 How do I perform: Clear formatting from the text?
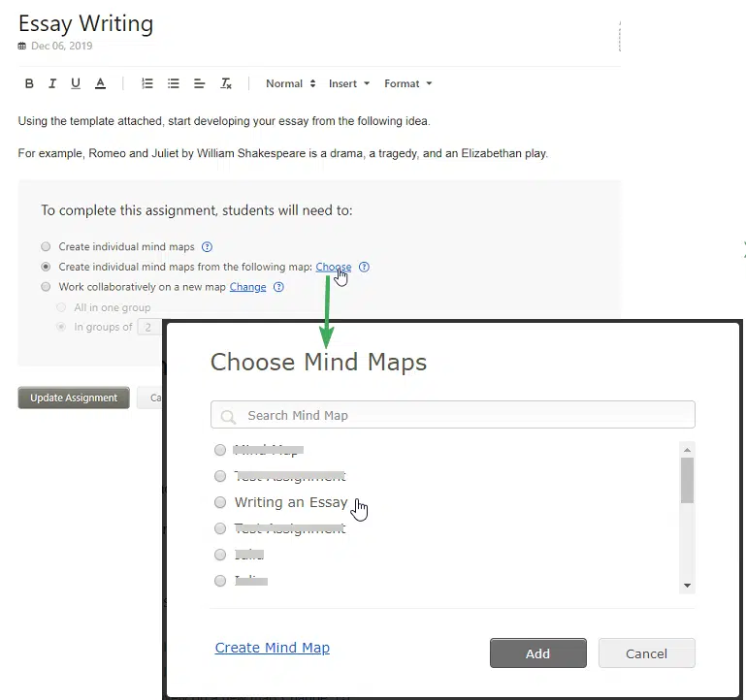coord(226,84)
